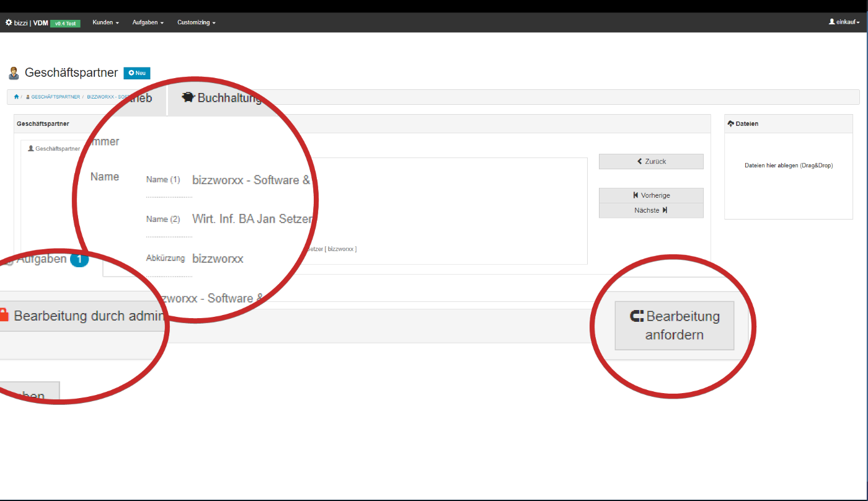Open the einkauf user menu
The height and width of the screenshot is (501, 868).
tap(844, 22)
